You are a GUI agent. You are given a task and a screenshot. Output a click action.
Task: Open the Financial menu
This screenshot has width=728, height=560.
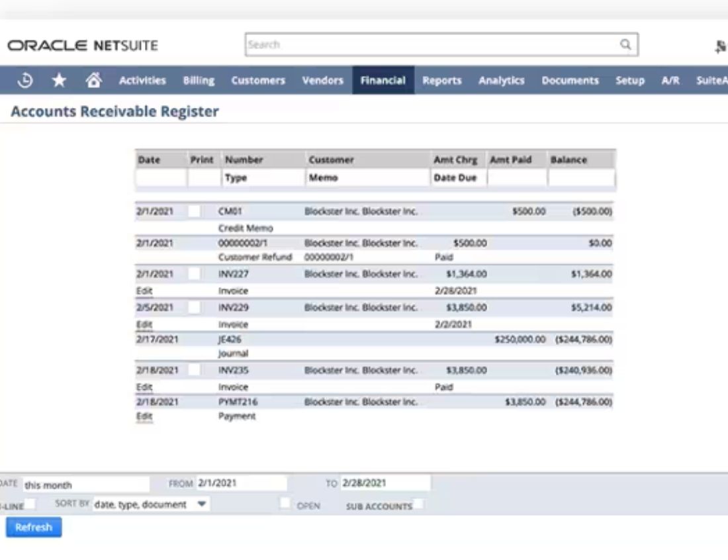coord(383,80)
